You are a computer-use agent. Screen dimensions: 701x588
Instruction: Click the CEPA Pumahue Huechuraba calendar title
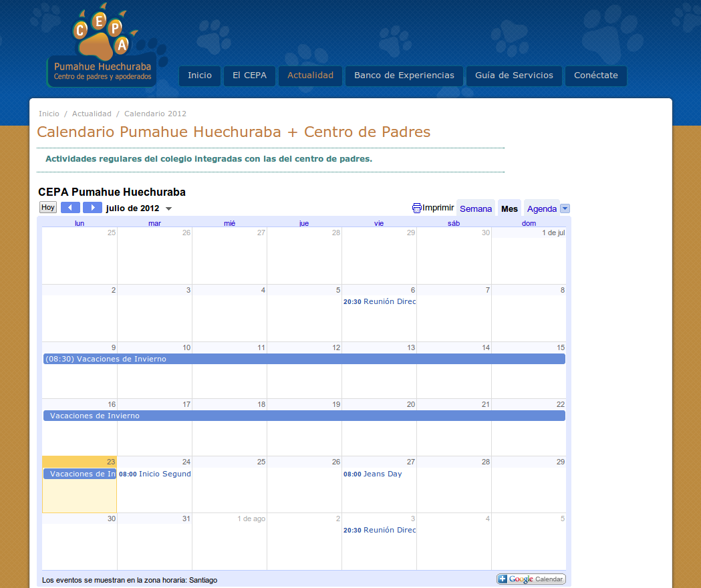click(112, 192)
